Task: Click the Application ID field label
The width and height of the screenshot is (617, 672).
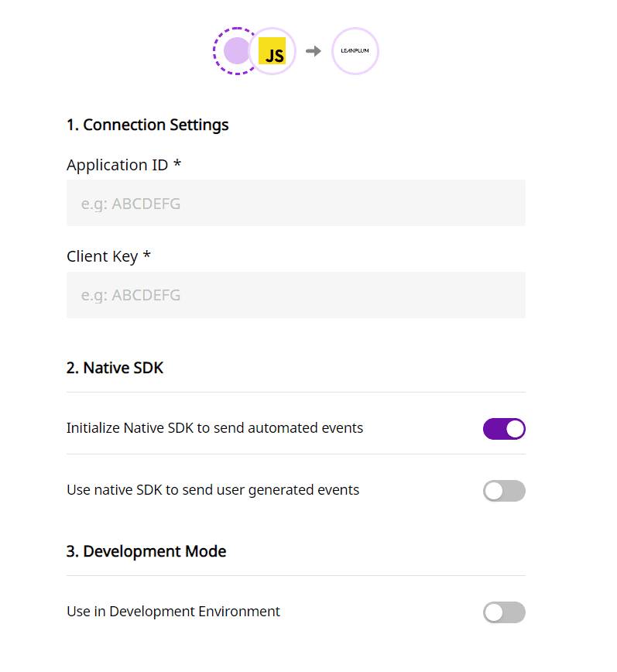Action: [x=118, y=165]
